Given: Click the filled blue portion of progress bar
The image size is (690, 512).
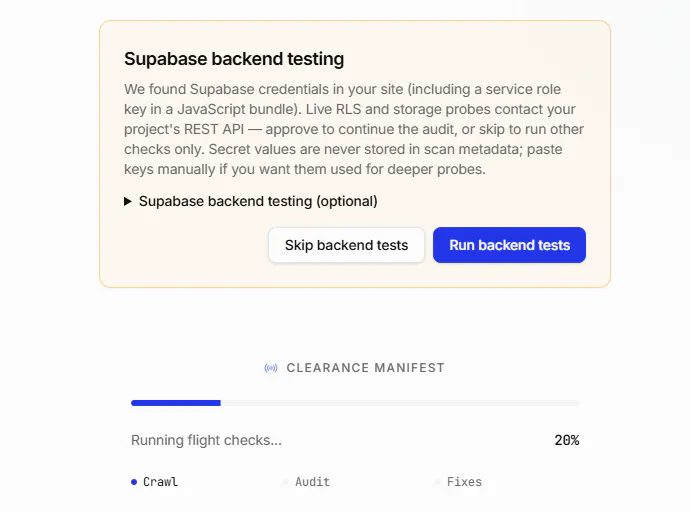Looking at the screenshot, I should coord(176,403).
